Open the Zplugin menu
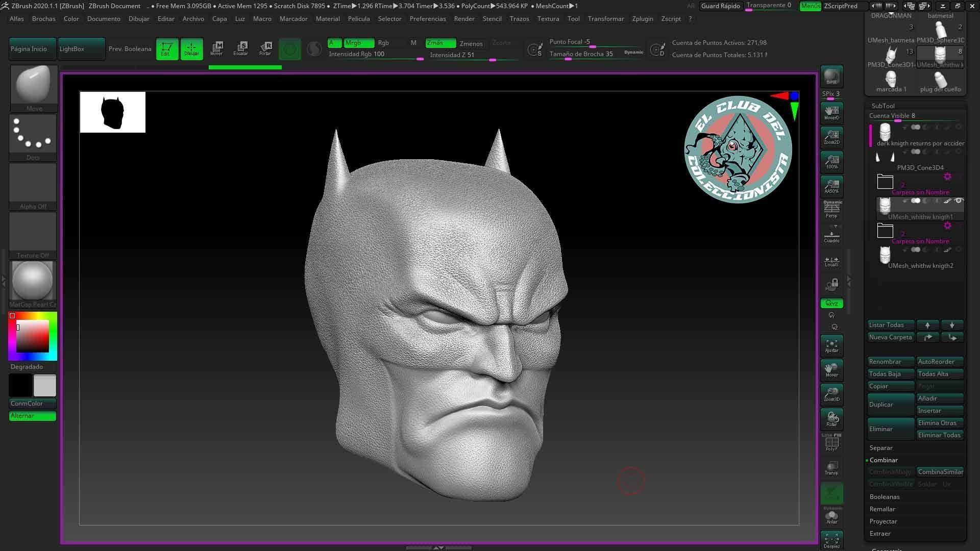980x551 pixels. [643, 18]
